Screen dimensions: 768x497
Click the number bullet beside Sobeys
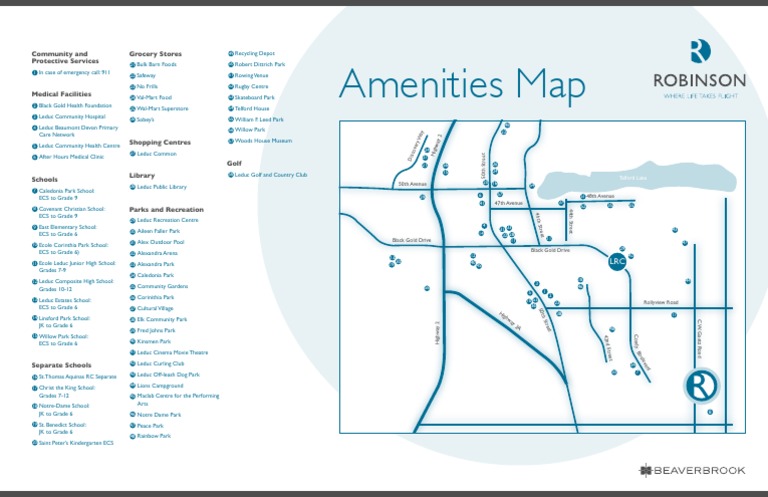coord(132,120)
